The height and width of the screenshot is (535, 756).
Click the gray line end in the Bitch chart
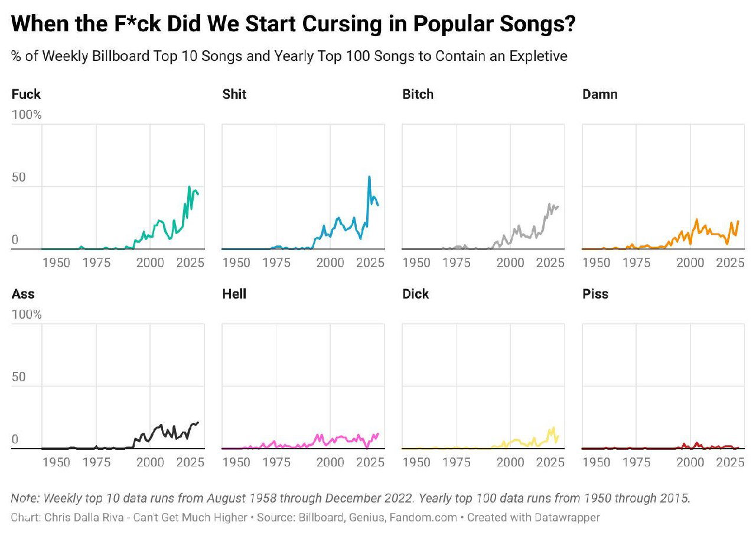(x=557, y=206)
